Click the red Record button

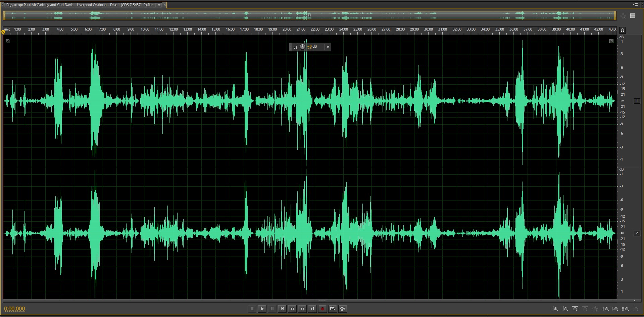[x=323, y=309]
